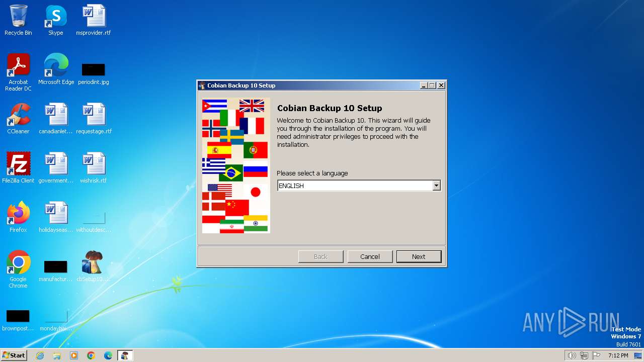The image size is (644, 362).
Task: Select the Firefox desktop shortcut
Action: pos(18,218)
